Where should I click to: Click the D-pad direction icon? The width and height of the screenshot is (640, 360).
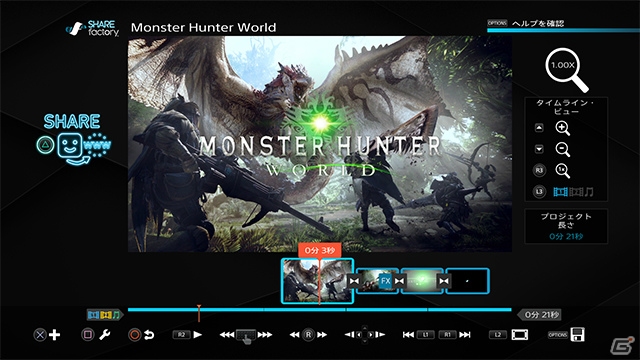[365, 335]
